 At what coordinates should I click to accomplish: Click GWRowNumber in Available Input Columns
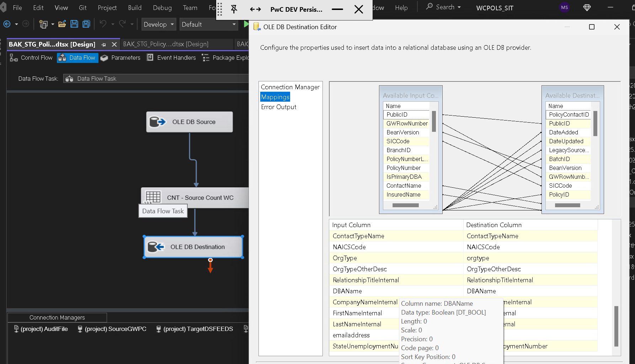click(407, 124)
